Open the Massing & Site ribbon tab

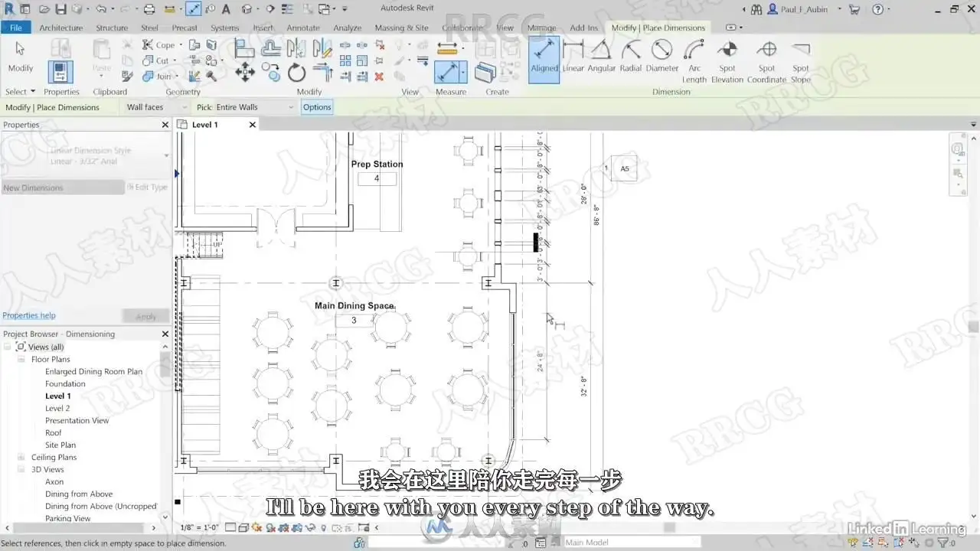click(401, 28)
